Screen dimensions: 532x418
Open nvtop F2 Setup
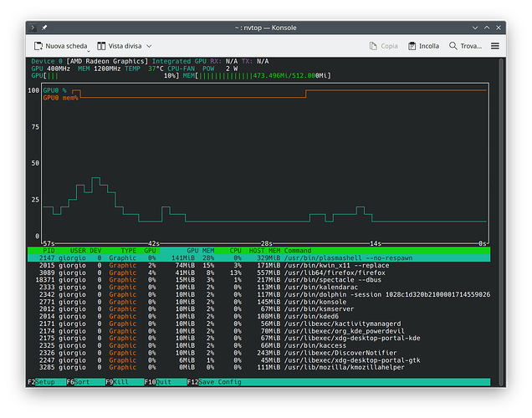point(47,382)
